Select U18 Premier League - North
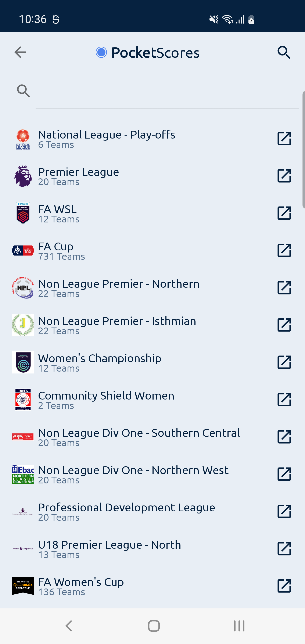The image size is (305, 644). (152, 549)
